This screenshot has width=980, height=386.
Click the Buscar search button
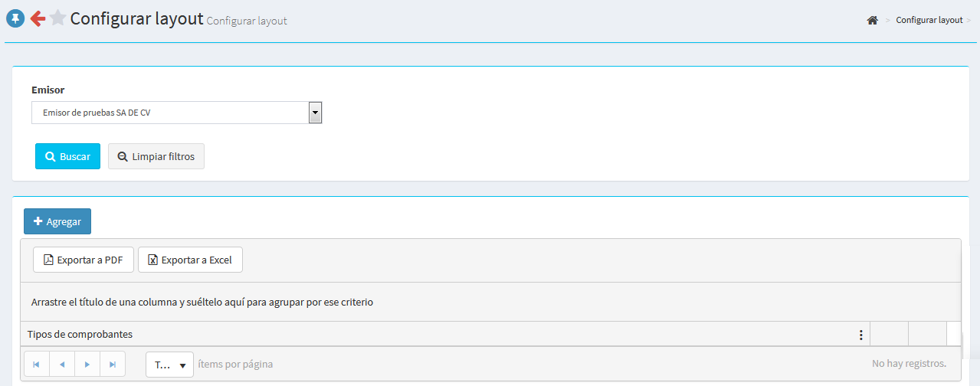67,156
